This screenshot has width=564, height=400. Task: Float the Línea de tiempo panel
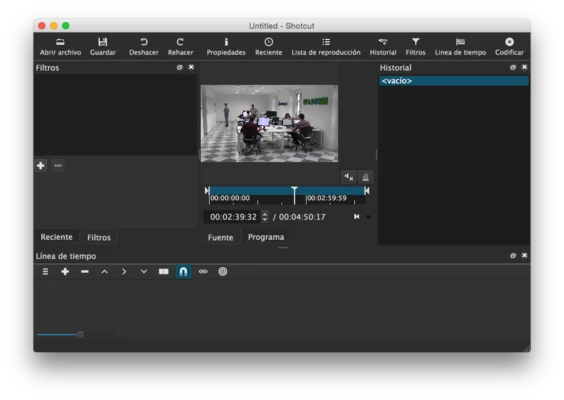513,256
